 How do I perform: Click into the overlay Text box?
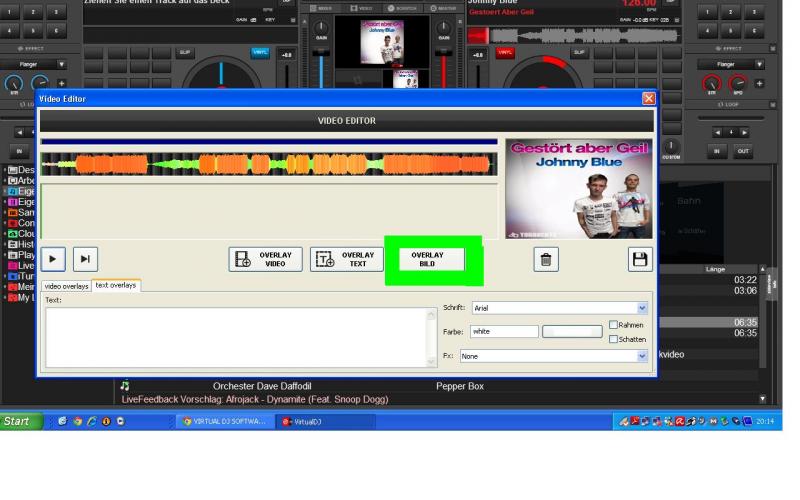241,337
